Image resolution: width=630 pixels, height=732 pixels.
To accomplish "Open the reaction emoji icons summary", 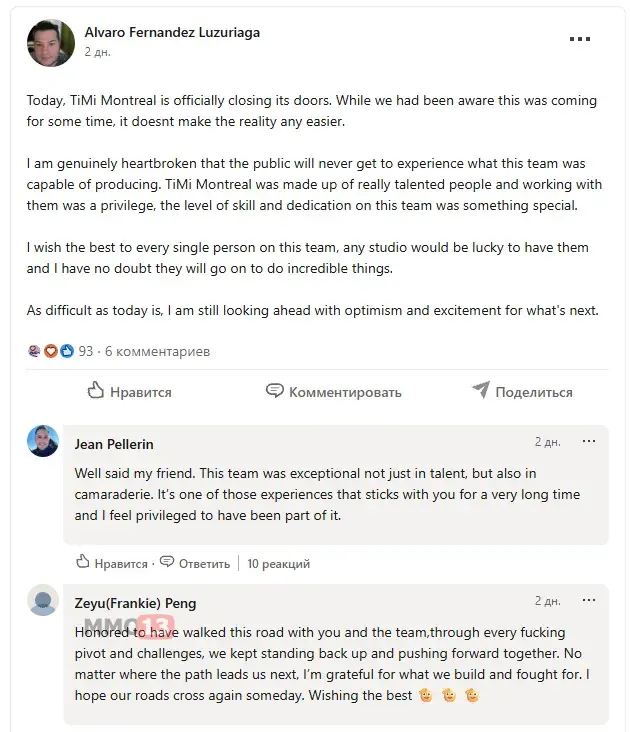I will (51, 351).
